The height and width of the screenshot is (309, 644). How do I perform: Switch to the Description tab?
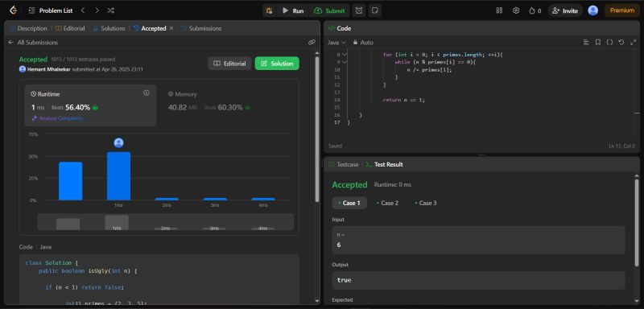(29, 28)
